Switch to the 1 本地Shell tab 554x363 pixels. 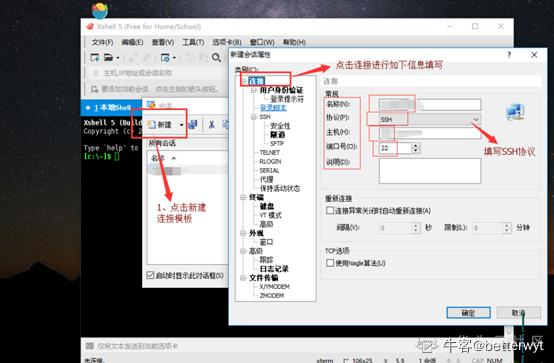pos(111,107)
